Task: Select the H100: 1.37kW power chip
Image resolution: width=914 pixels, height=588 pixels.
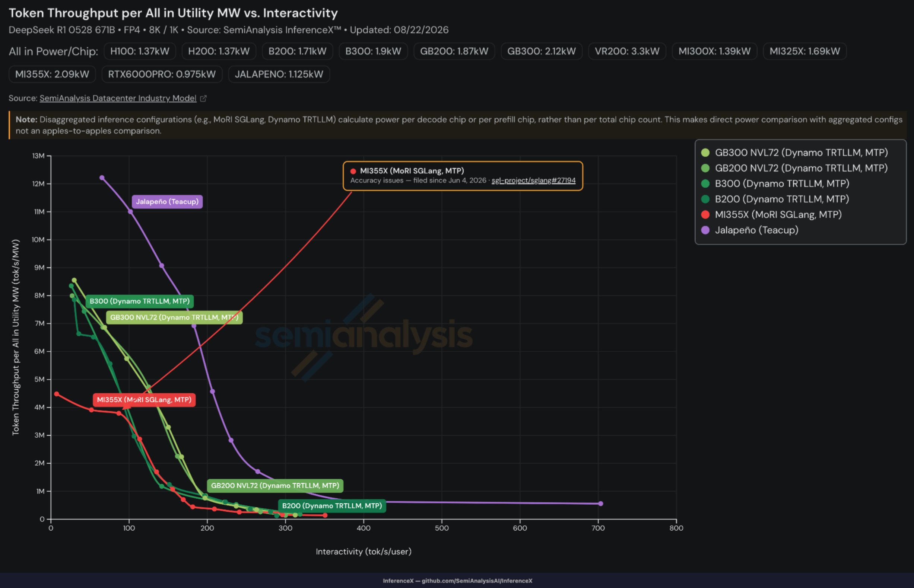Action: pos(140,51)
